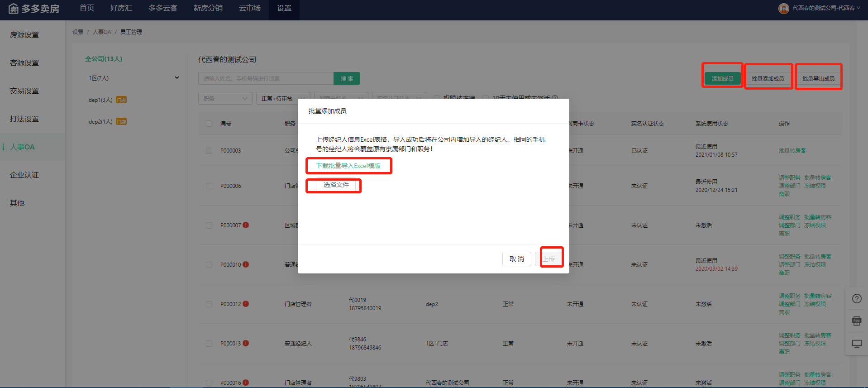The width and height of the screenshot is (868, 388).
Task: Click 取消 to close the dialog
Action: (517, 259)
